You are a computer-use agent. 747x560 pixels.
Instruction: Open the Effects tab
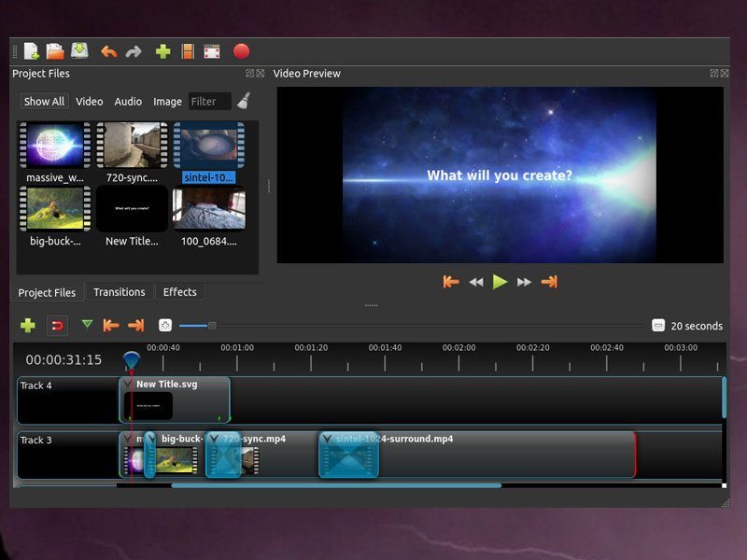[x=180, y=292]
